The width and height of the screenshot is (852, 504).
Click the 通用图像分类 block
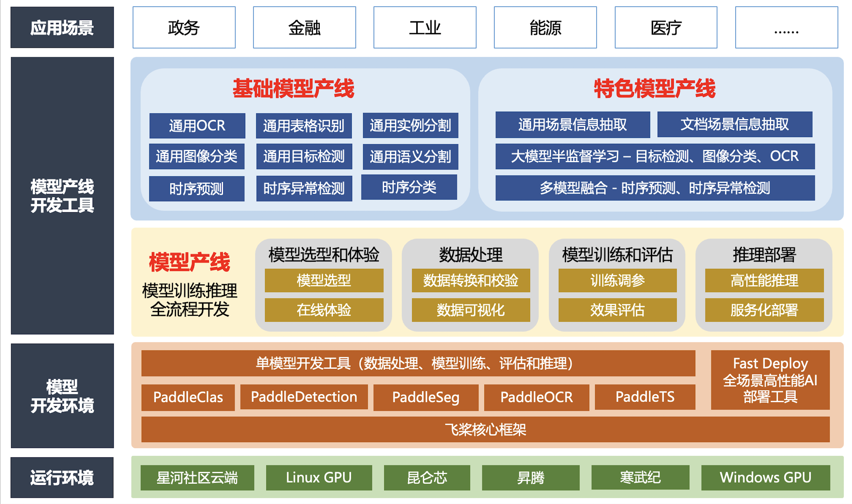(x=197, y=156)
